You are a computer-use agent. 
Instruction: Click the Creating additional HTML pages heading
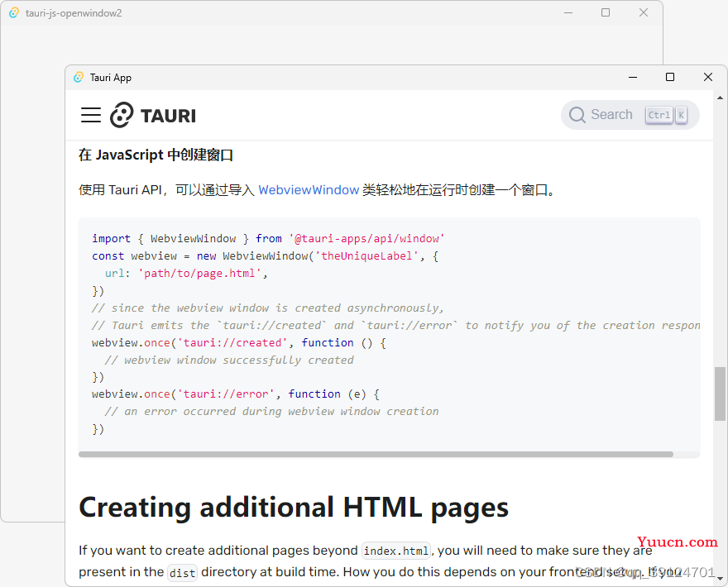tap(294, 508)
